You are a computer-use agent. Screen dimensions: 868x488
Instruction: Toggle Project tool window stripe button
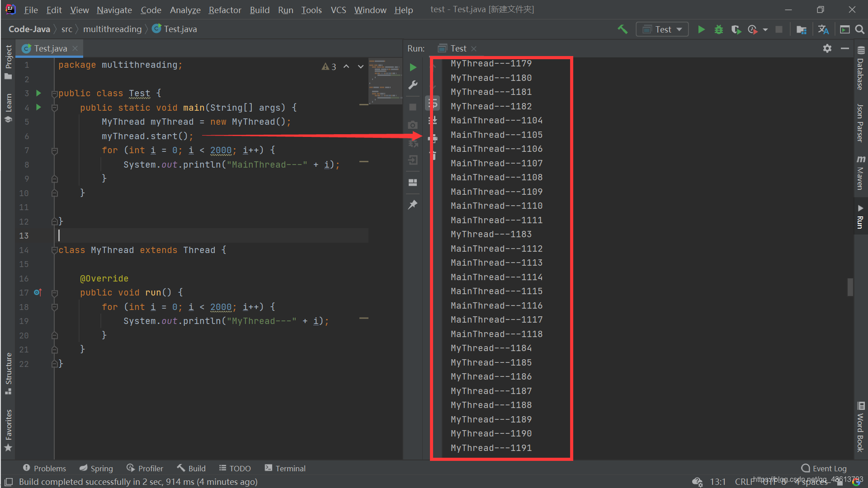(8, 62)
